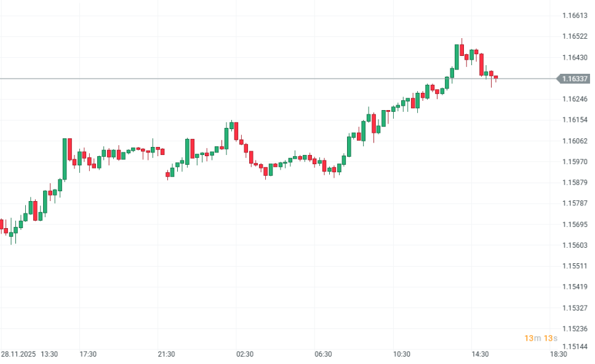Click the 1.16062 price scale label
This screenshot has width=595, height=364.
(575, 141)
